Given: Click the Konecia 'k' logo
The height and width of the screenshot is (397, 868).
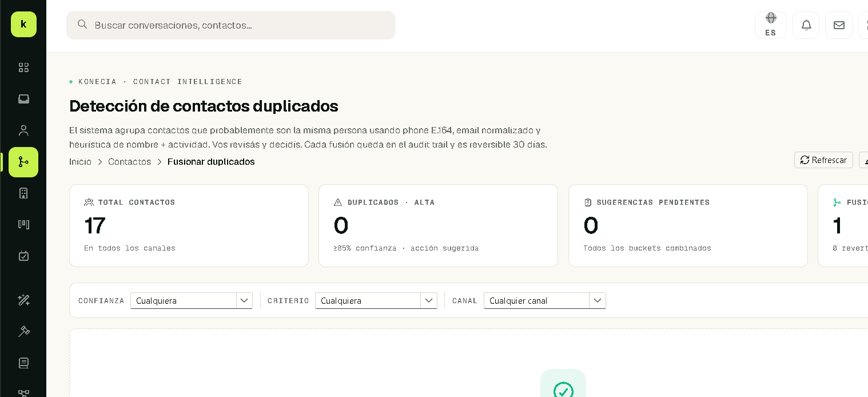Looking at the screenshot, I should coord(23,24).
